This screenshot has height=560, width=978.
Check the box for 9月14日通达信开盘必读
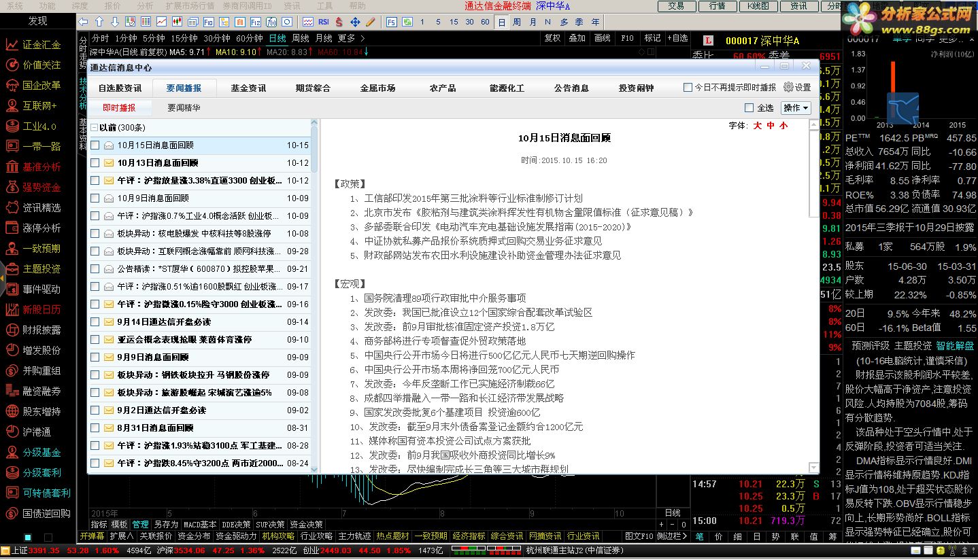pyautogui.click(x=95, y=322)
